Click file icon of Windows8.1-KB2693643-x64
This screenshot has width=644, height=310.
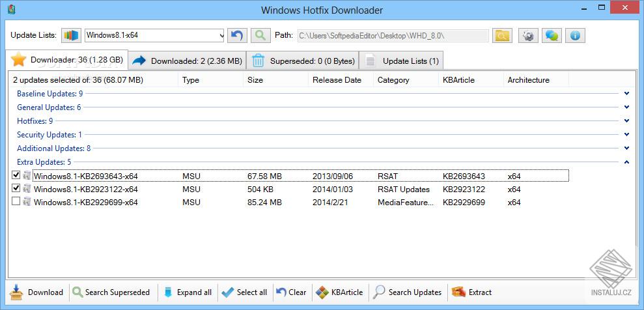click(27, 176)
